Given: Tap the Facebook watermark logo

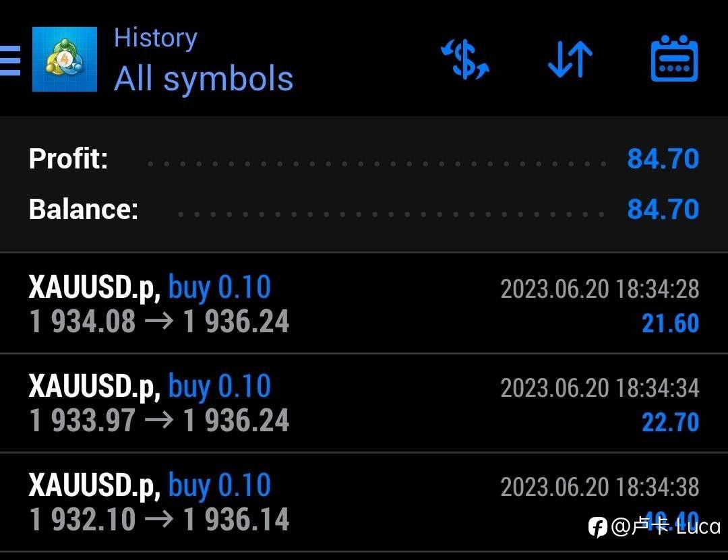Looking at the screenshot, I should point(597,527).
